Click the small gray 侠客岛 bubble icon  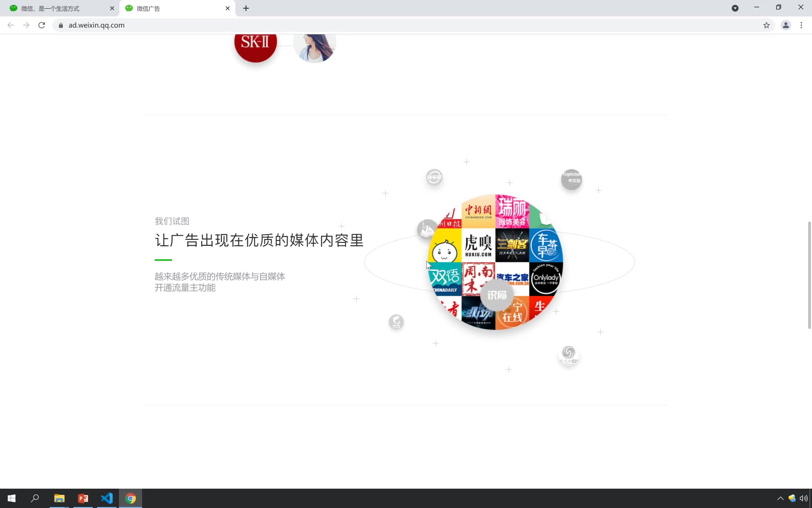tap(434, 178)
